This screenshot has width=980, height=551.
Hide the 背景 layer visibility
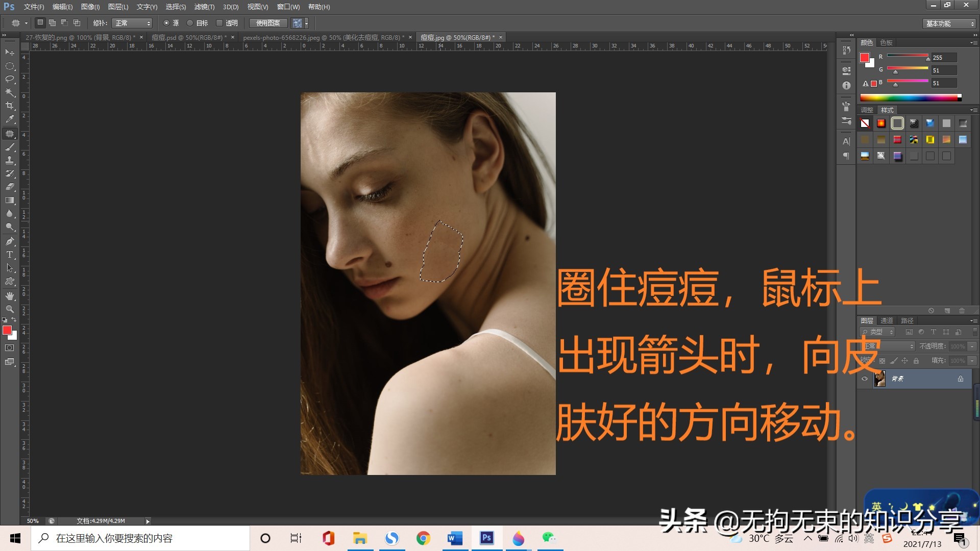click(865, 379)
